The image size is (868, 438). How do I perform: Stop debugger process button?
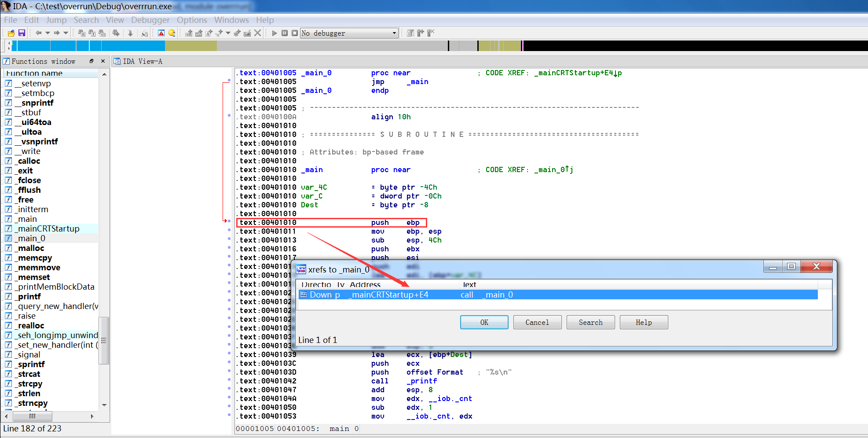click(295, 33)
